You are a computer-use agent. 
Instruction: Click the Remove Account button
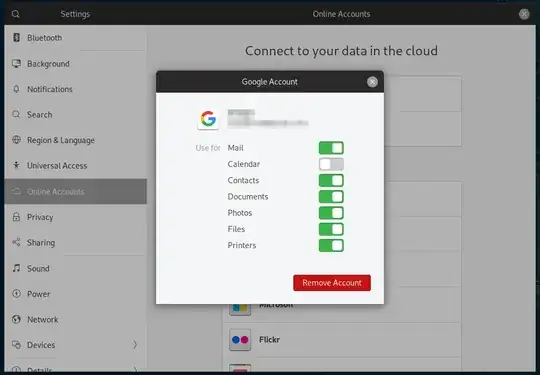coord(332,283)
